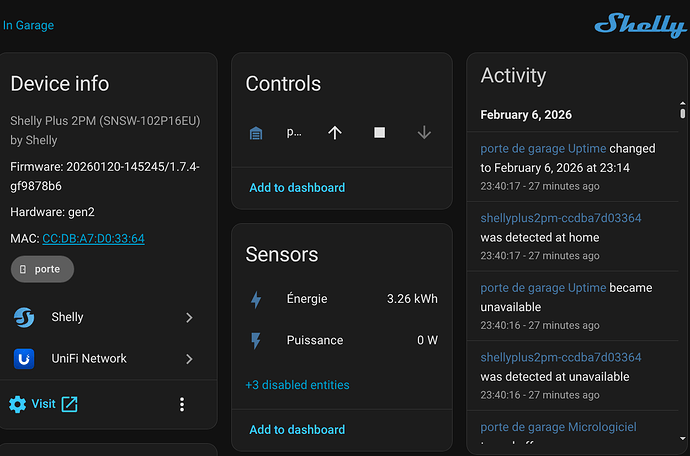Click the garage door cover icon
This screenshot has height=456, width=690.
[256, 133]
